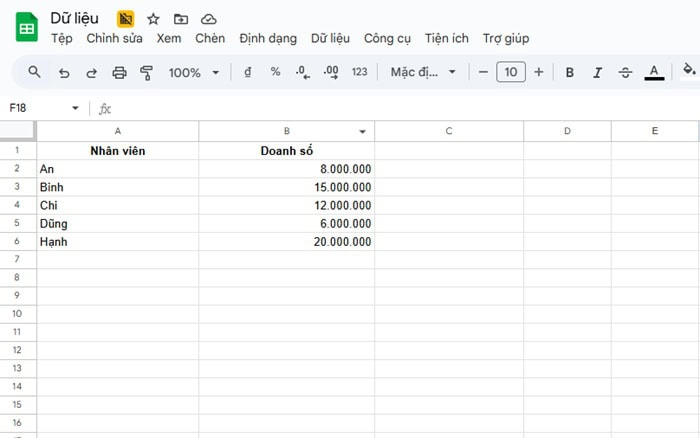Select column C header

449,131
